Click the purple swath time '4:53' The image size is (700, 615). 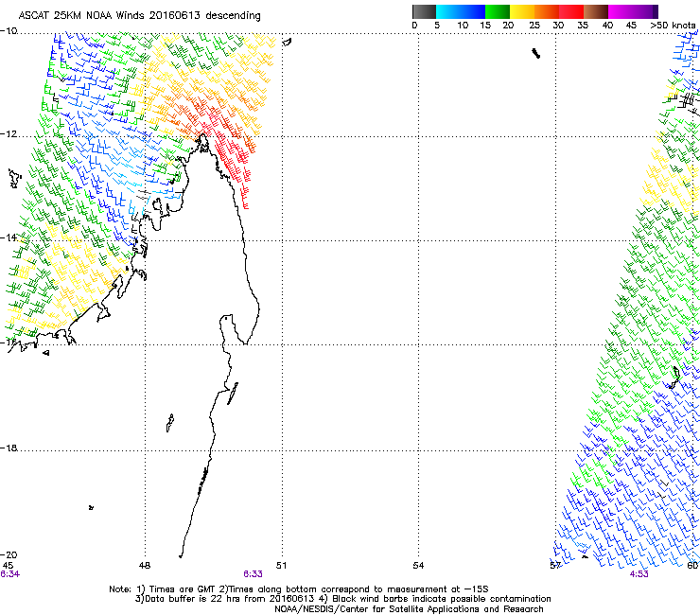pyautogui.click(x=639, y=574)
